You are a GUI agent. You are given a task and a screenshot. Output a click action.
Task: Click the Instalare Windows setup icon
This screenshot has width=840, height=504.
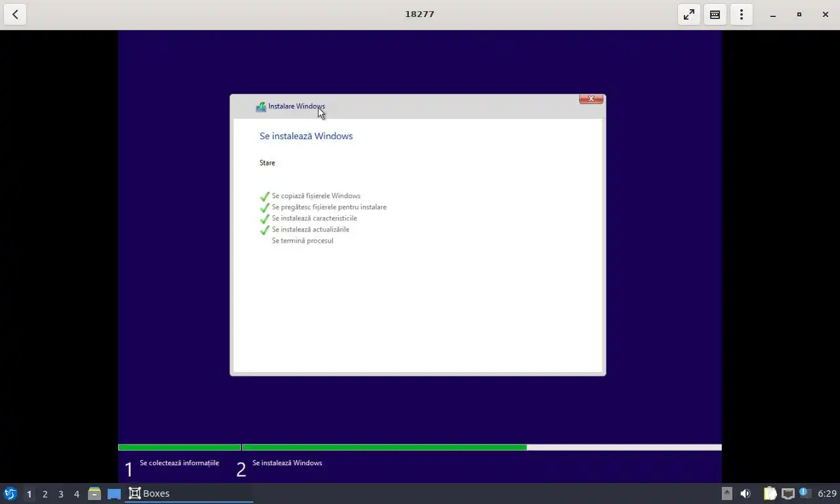tap(261, 106)
